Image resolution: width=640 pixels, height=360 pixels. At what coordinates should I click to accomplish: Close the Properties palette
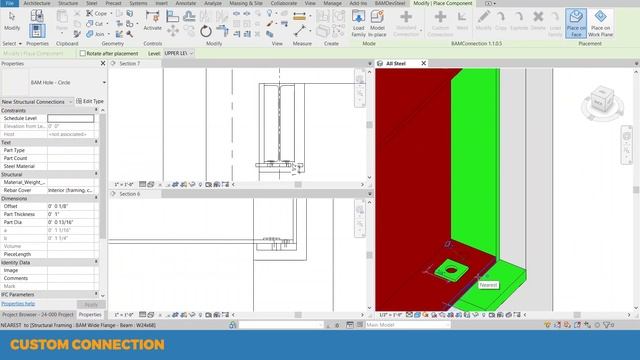point(103,64)
